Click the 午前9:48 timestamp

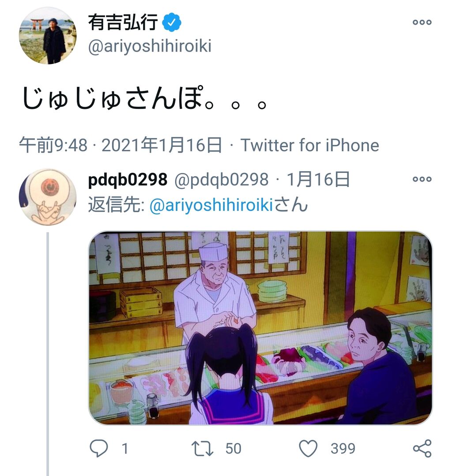53,145
